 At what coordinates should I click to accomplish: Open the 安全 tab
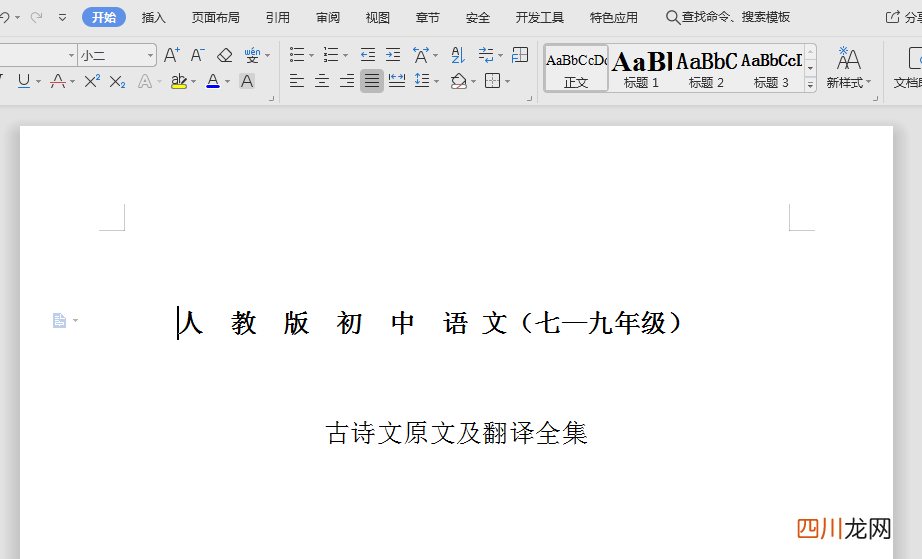(477, 18)
